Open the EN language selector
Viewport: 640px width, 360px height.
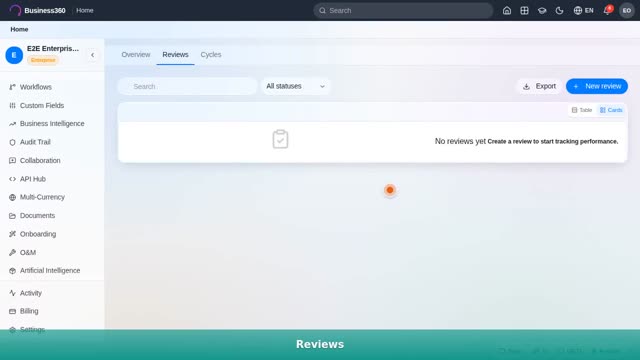tap(583, 11)
